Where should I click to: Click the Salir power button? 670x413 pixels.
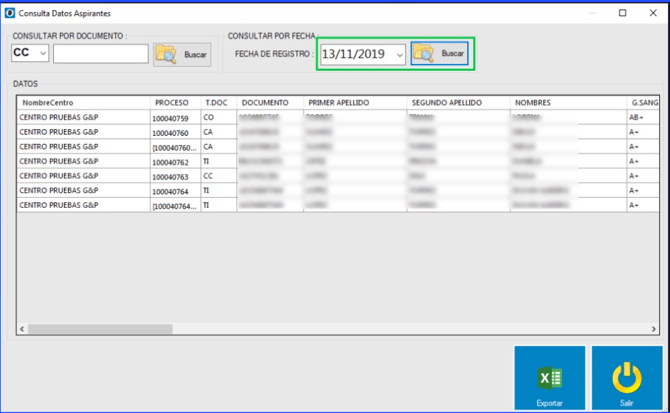627,378
